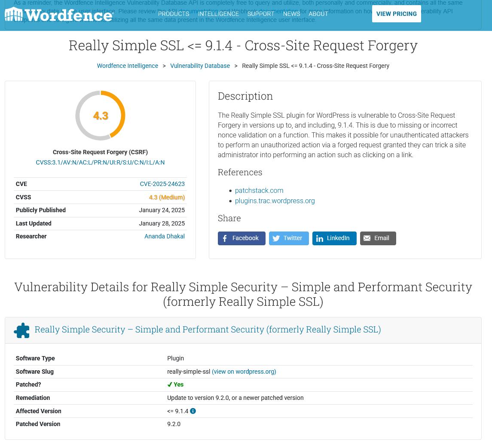Click the References heading
The height and width of the screenshot is (448, 492).
[x=240, y=173]
